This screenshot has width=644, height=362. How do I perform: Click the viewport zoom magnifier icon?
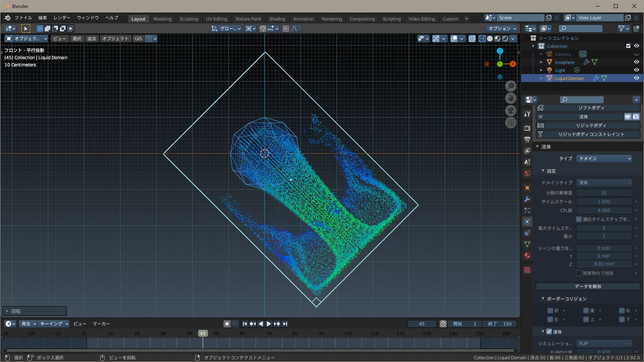point(511,86)
